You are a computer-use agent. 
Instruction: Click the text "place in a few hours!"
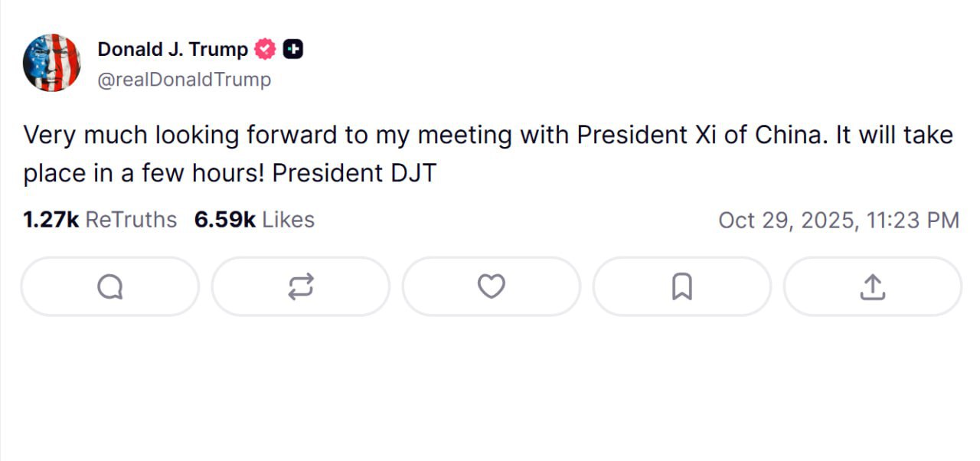pyautogui.click(x=144, y=174)
